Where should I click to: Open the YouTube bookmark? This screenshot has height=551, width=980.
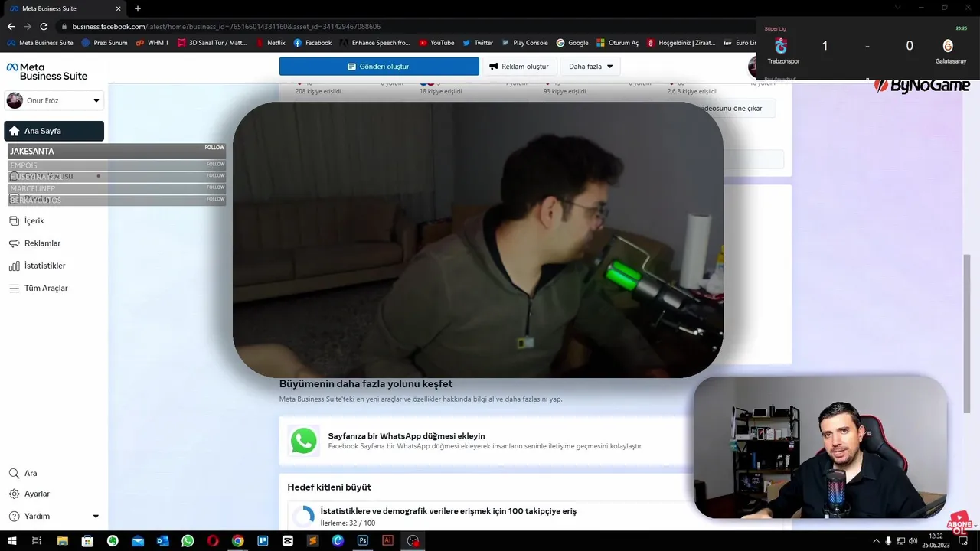click(436, 43)
